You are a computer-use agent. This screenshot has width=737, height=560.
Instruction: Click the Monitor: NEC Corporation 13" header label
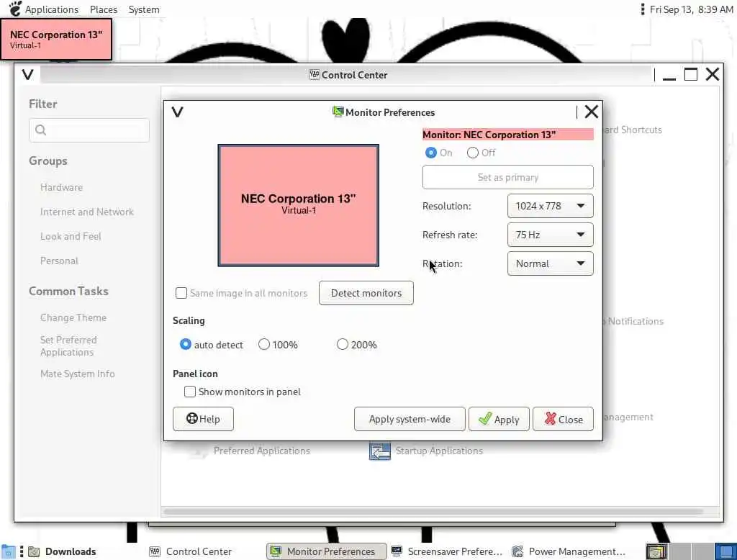[507, 135]
